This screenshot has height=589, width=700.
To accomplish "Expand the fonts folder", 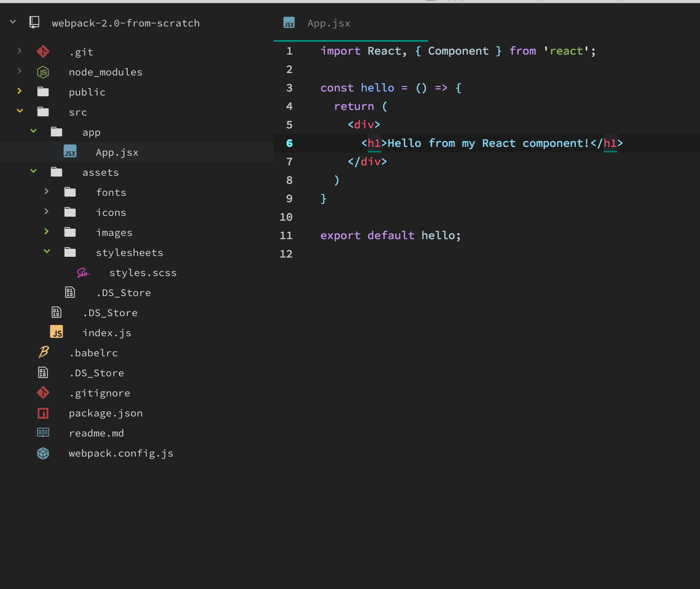I will click(47, 191).
